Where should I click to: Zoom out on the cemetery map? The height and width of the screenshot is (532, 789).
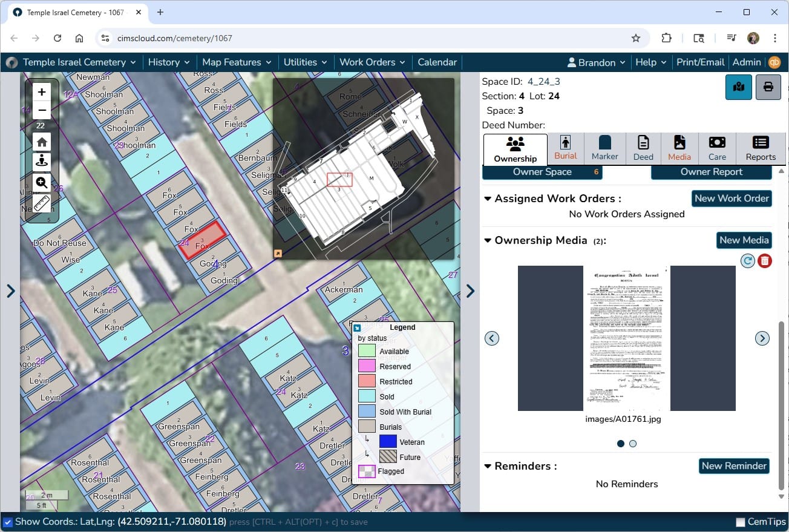coord(42,110)
